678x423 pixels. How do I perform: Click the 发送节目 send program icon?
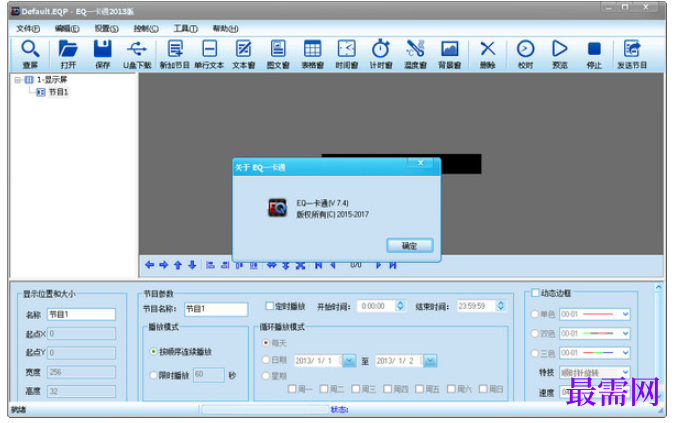[x=632, y=49]
